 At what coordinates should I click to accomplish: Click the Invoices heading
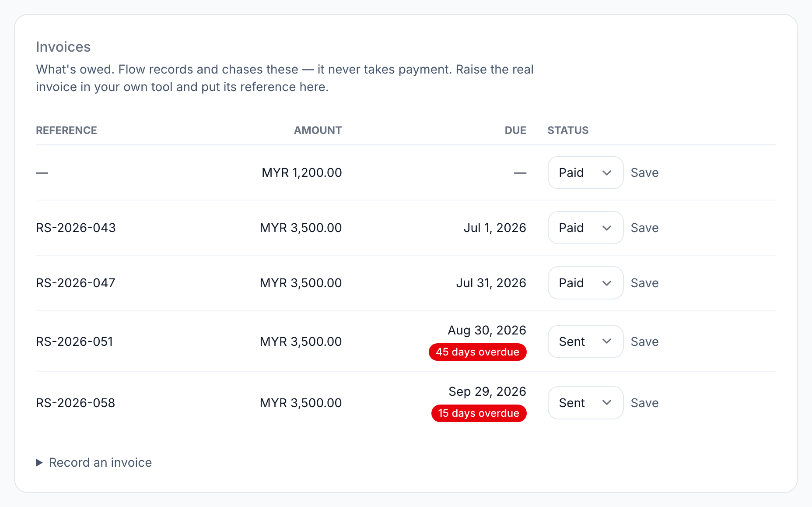(63, 47)
